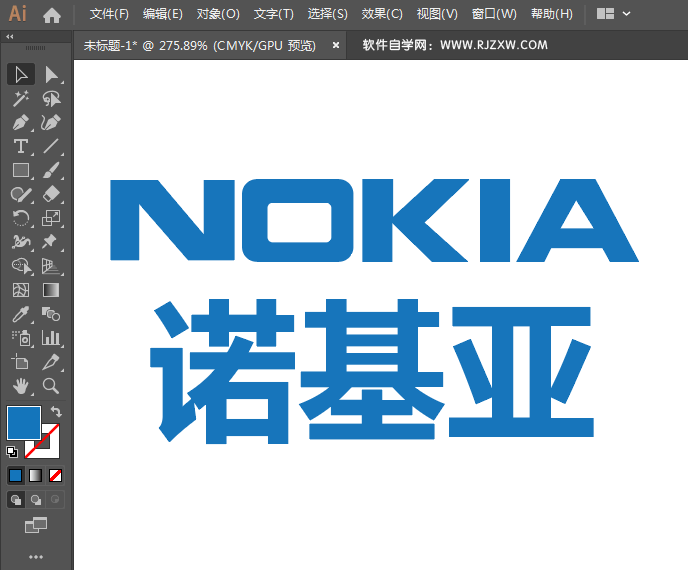Select the Magic Wand tool
688x570 pixels.
pyautogui.click(x=21, y=98)
